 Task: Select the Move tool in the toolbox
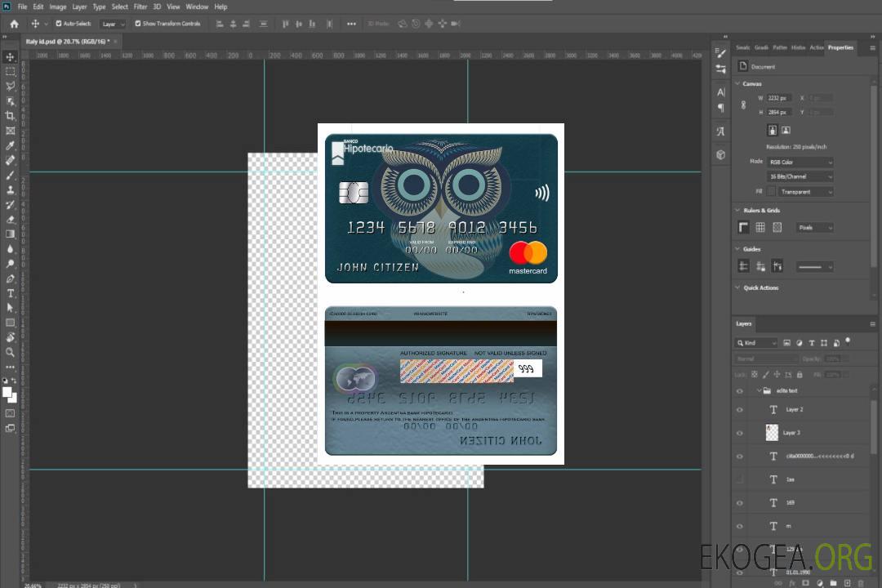(x=10, y=57)
